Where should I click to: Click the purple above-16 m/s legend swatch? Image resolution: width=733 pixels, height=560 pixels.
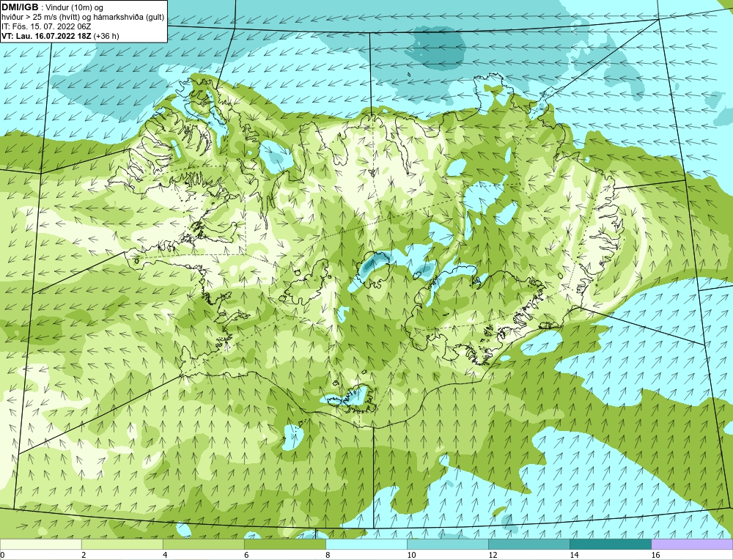coord(692,544)
